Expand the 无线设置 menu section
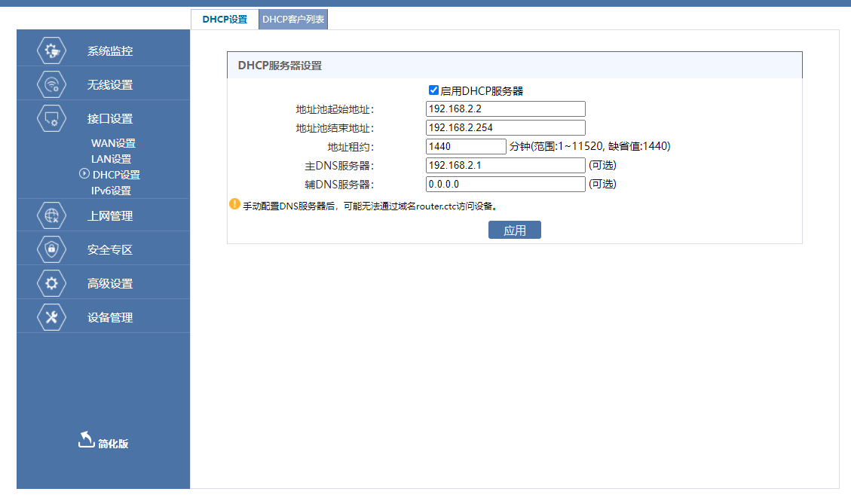Viewport: 851px width, 504px height. (x=110, y=85)
